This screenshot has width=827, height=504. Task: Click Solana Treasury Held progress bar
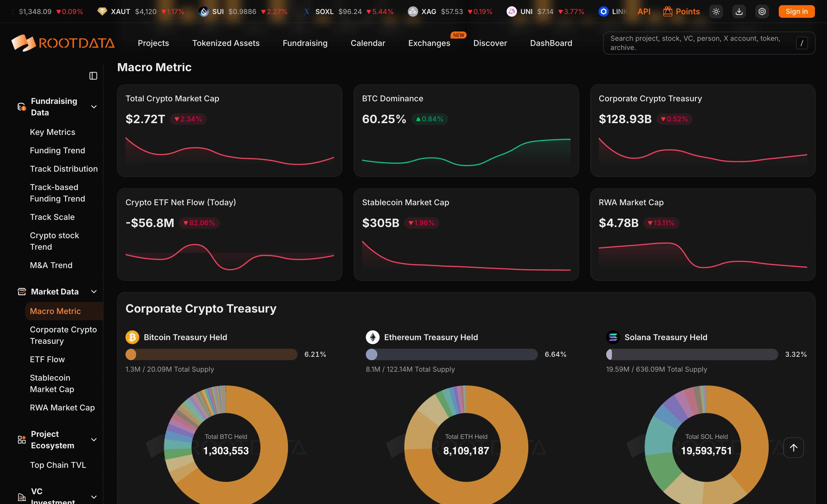(692, 354)
